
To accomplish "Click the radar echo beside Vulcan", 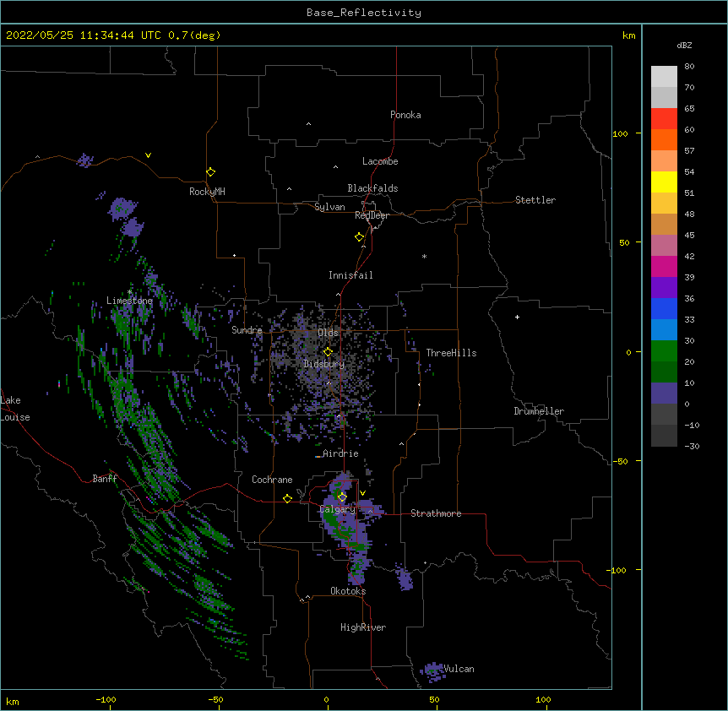I will tap(432, 671).
